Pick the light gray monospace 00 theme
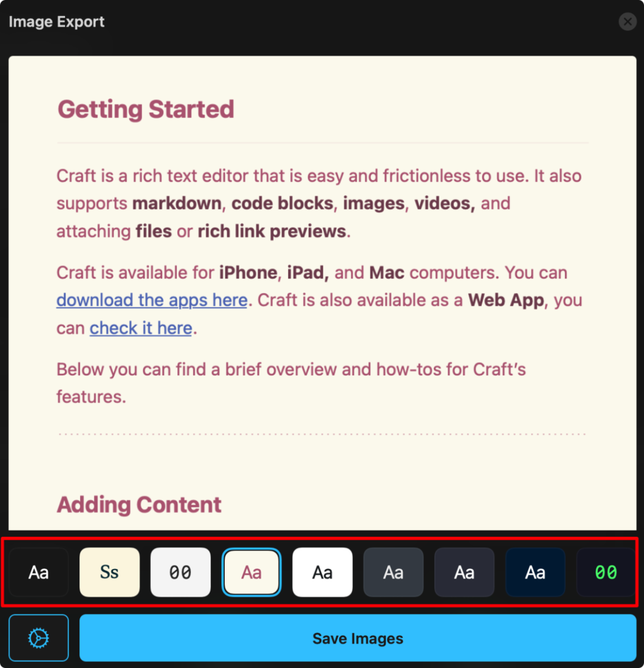 pos(181,572)
